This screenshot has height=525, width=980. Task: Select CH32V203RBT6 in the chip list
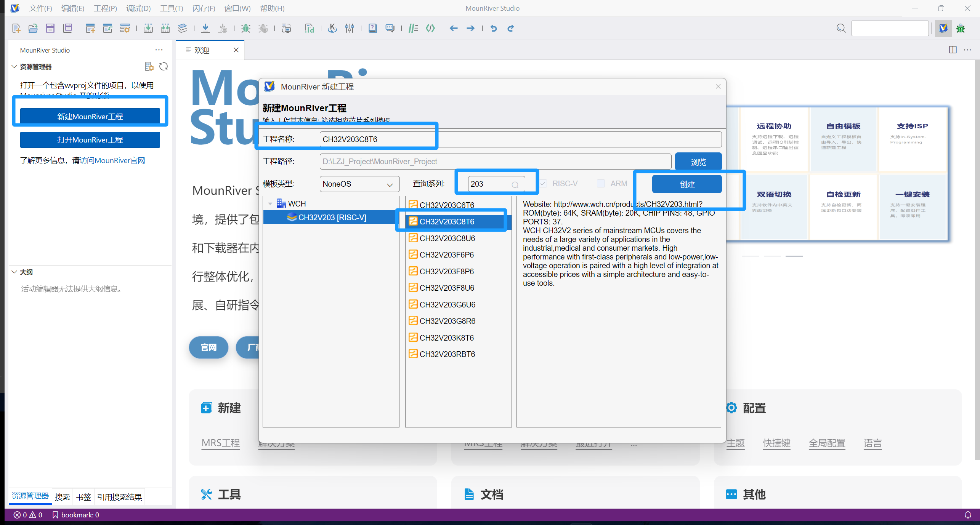458,354
